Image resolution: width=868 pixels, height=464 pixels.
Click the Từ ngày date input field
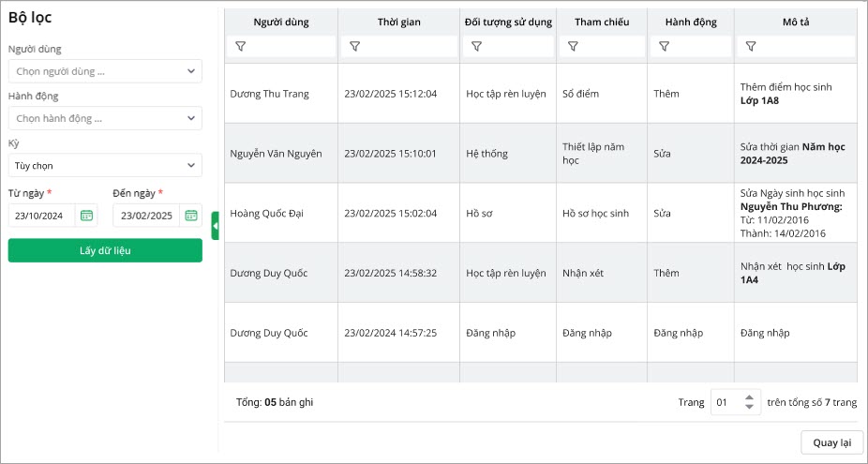(x=43, y=216)
